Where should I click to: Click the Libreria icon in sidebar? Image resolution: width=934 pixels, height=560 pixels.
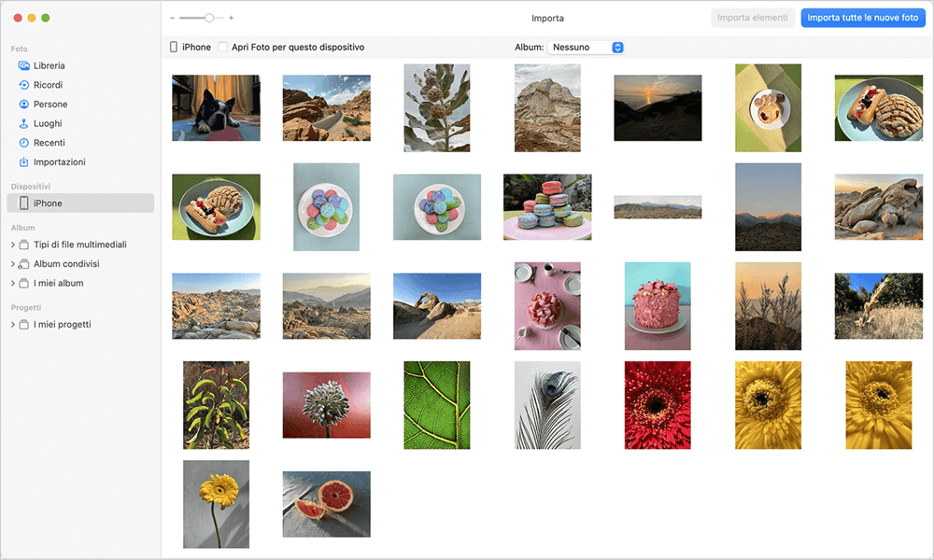(x=24, y=66)
